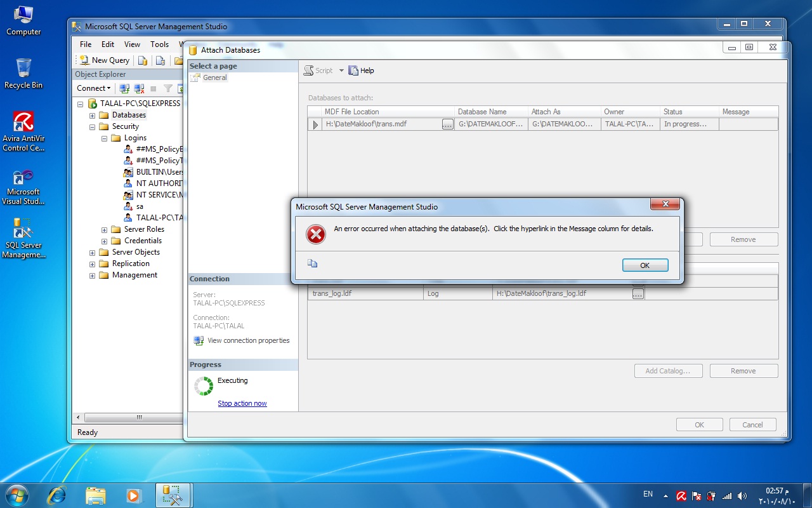
Task: Click browse button beside trans_log.ldf path
Action: coord(638,294)
